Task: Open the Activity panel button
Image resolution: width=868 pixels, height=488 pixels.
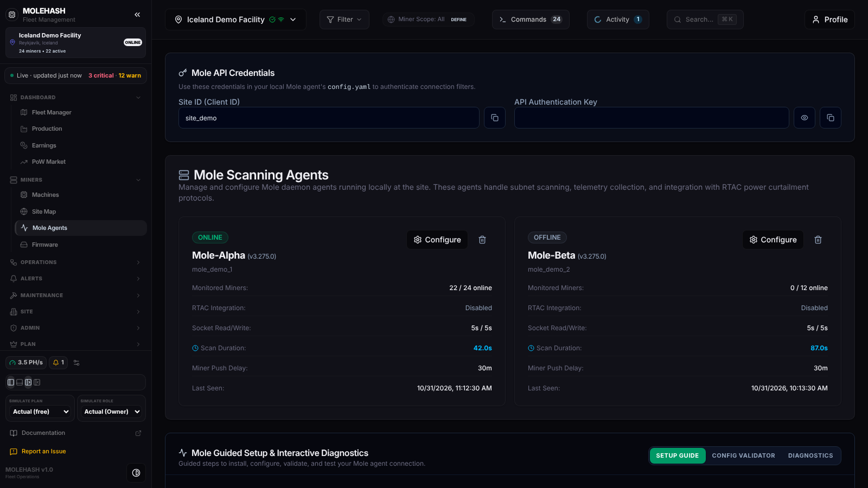Action: [x=618, y=20]
